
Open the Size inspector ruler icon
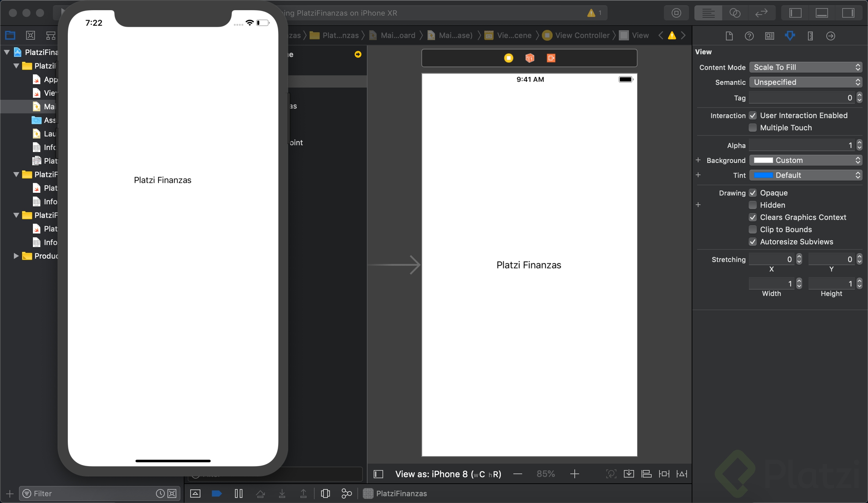click(810, 36)
